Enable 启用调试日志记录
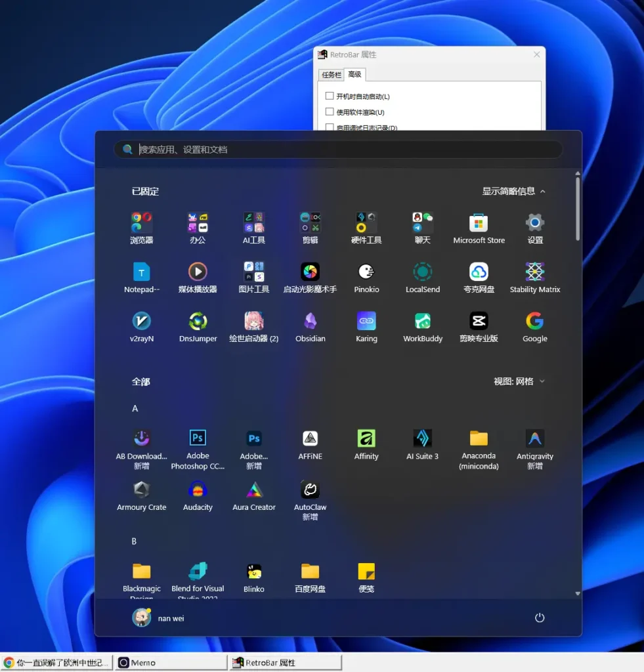 (x=330, y=127)
